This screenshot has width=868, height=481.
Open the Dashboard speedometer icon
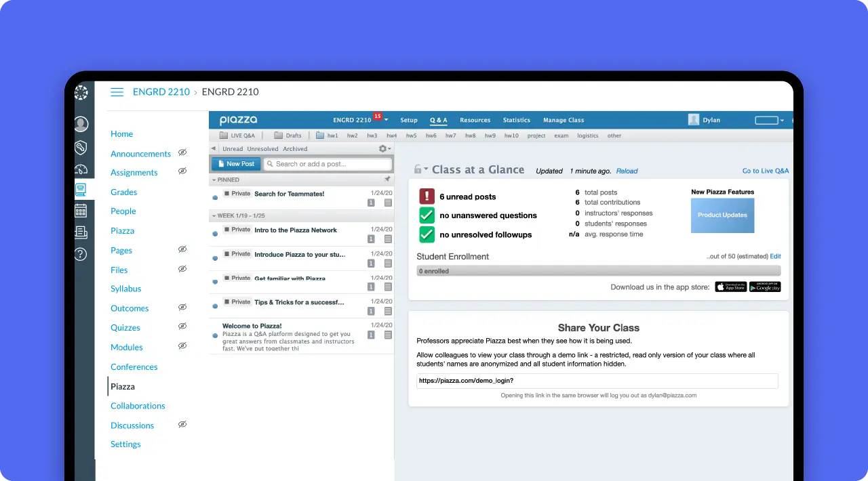pos(81,169)
